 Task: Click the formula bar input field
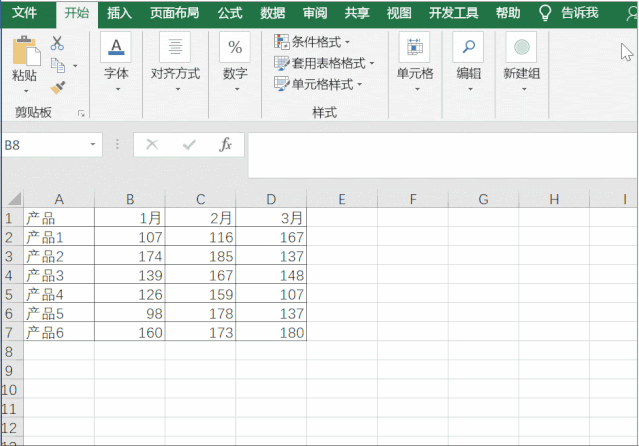point(442,155)
